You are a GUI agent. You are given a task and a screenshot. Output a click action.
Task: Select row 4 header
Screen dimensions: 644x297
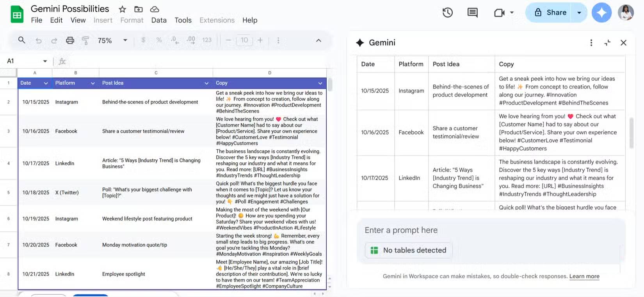pyautogui.click(x=8, y=164)
